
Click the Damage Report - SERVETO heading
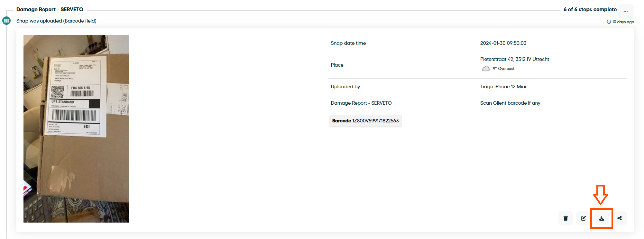(x=50, y=9)
